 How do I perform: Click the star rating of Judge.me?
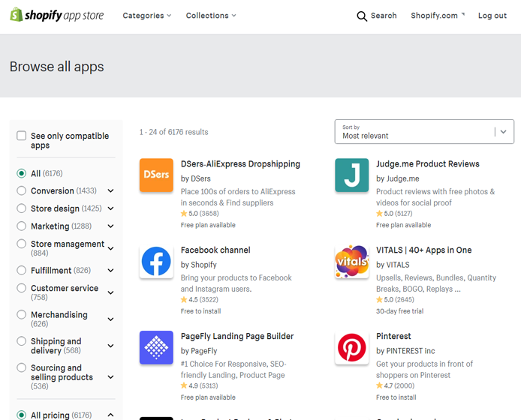click(x=394, y=214)
